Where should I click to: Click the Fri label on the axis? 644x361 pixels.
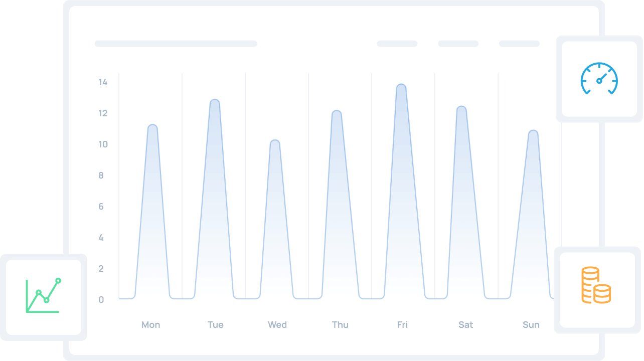tap(402, 325)
